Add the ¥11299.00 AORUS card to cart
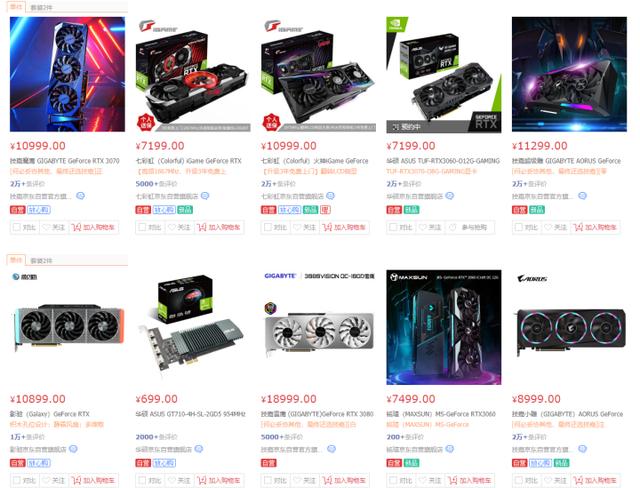 click(596, 227)
